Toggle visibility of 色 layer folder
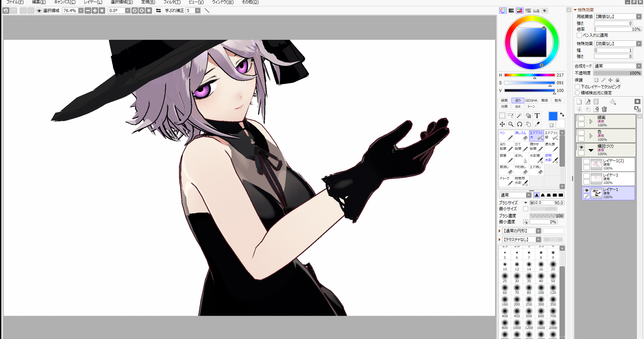Screen dimensions: 644x339 (x=581, y=133)
